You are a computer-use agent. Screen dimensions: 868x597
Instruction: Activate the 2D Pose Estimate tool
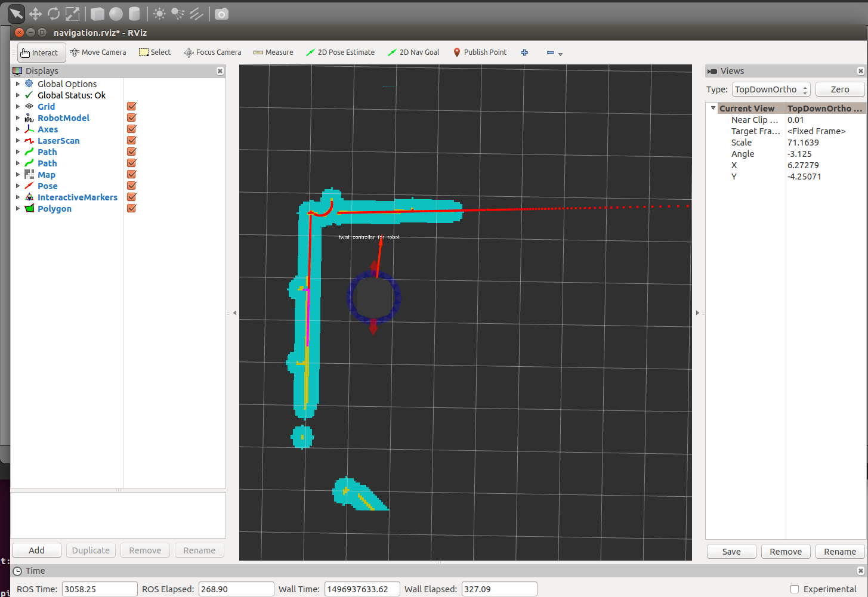coord(340,52)
